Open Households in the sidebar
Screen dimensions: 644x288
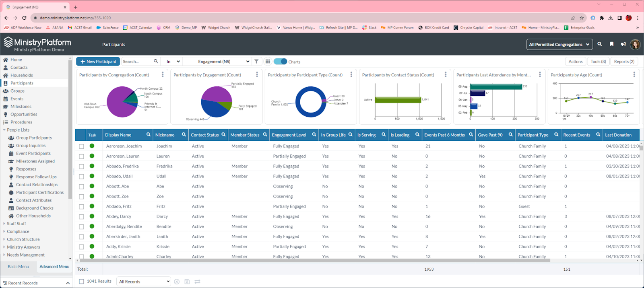[x=22, y=75]
